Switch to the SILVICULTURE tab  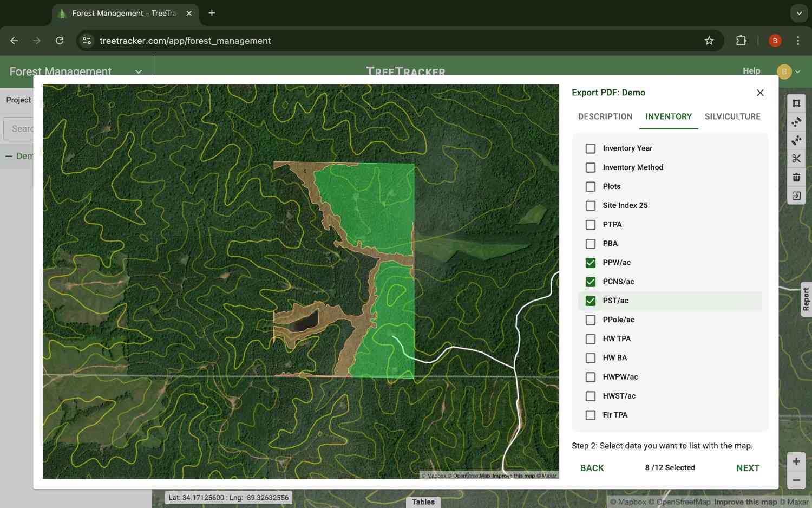click(733, 116)
